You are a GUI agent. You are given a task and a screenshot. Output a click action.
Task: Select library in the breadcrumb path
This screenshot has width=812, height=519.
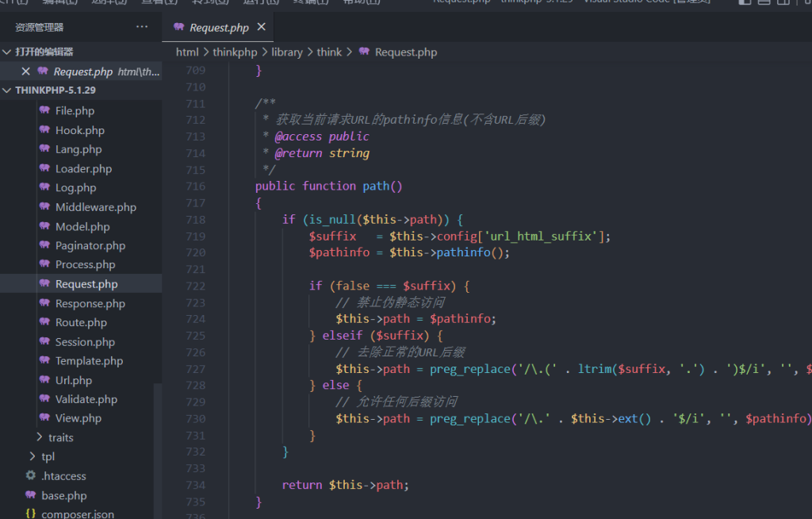(286, 52)
